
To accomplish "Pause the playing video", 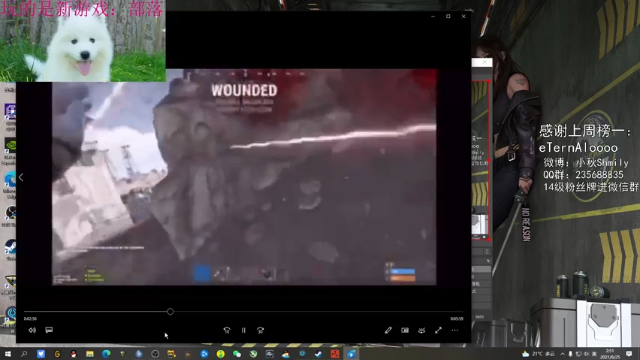I will (x=244, y=330).
